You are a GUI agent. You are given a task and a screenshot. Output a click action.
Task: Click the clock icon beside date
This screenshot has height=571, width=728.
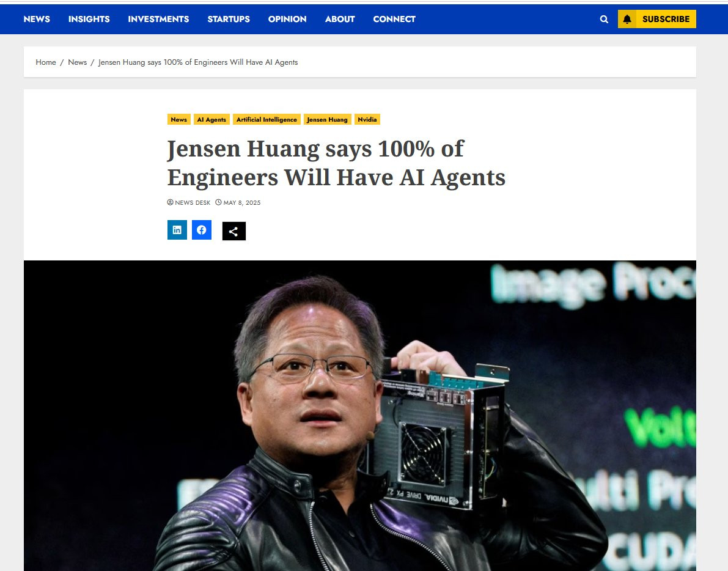click(218, 202)
